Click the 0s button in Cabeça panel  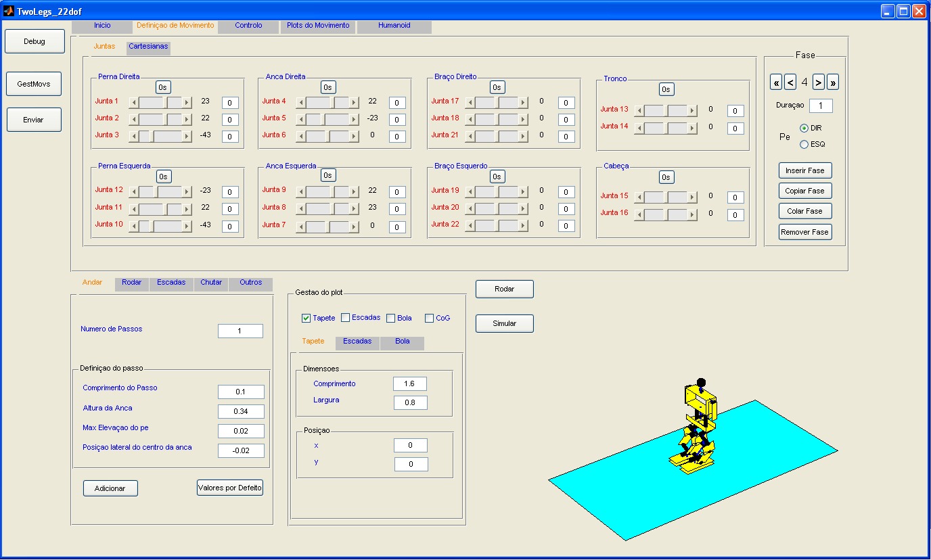[x=666, y=177]
